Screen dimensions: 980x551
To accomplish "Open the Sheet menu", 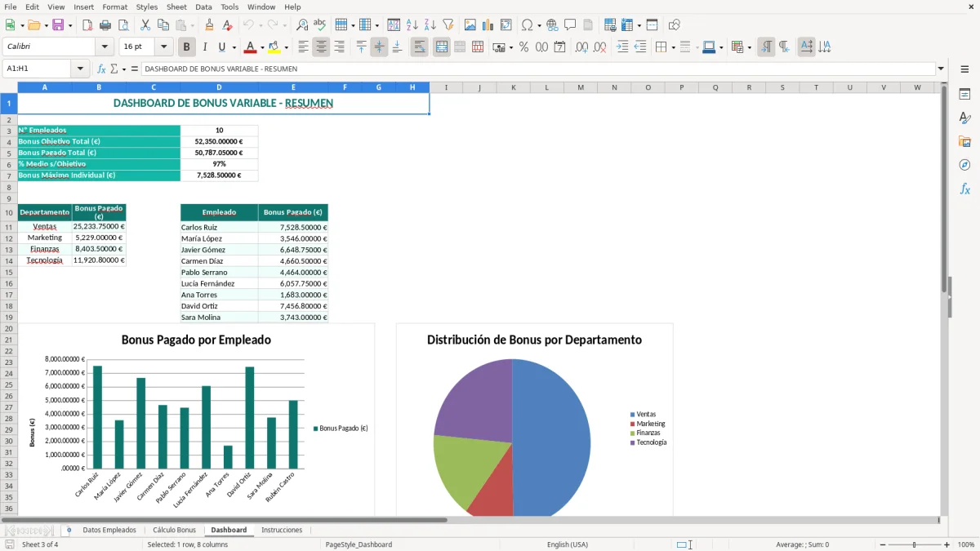I will [x=176, y=7].
